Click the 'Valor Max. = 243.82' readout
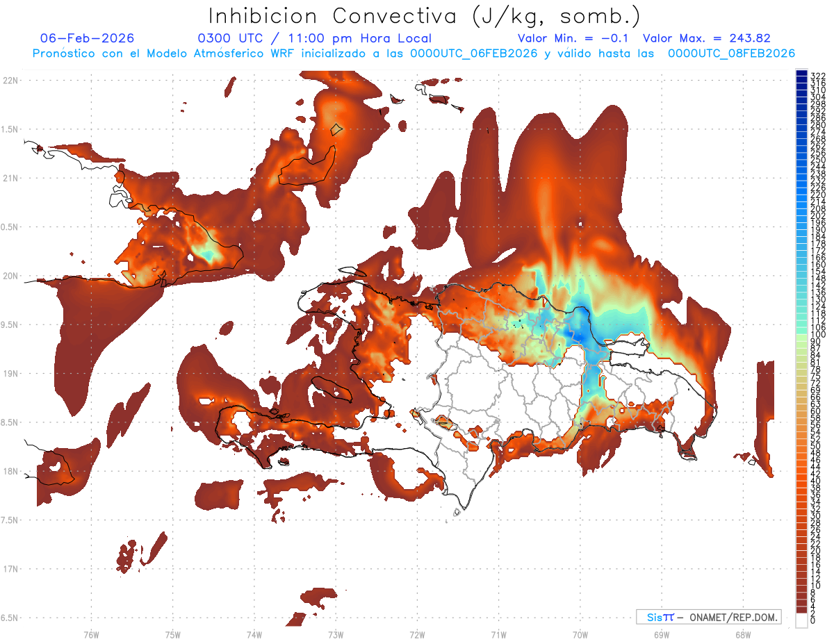The image size is (834, 644). click(706, 38)
